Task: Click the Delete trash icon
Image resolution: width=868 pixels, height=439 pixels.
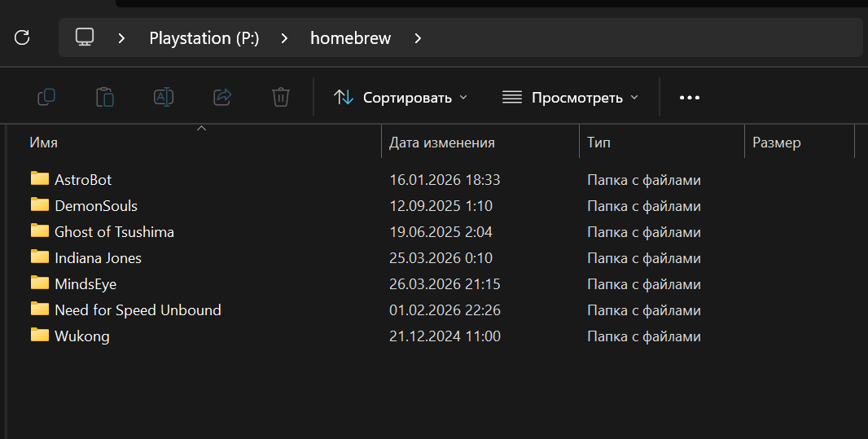Action: pos(281,98)
